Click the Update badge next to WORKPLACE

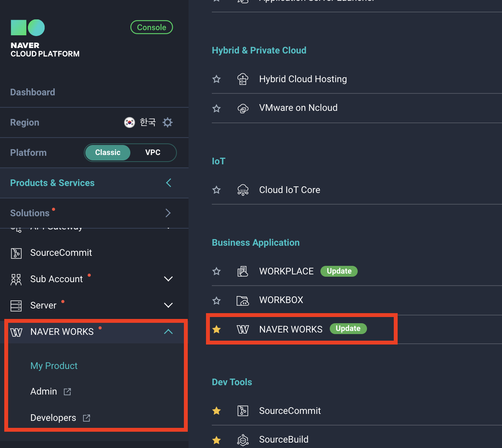point(339,271)
